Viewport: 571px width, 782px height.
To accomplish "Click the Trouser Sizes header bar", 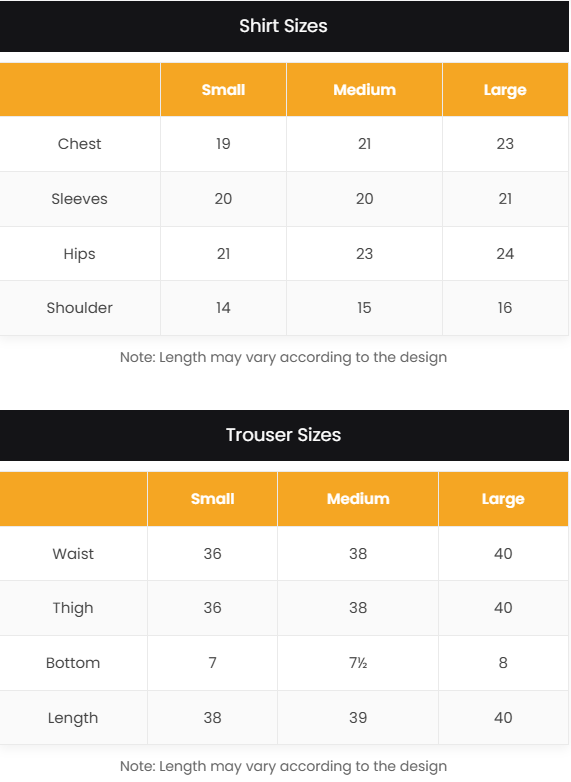I will (284, 435).
